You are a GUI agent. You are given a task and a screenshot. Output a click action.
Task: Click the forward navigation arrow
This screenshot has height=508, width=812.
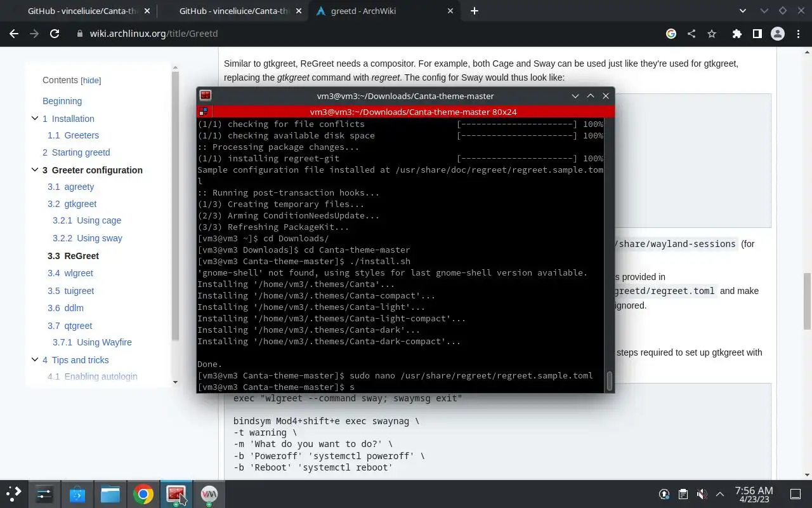[x=34, y=34]
